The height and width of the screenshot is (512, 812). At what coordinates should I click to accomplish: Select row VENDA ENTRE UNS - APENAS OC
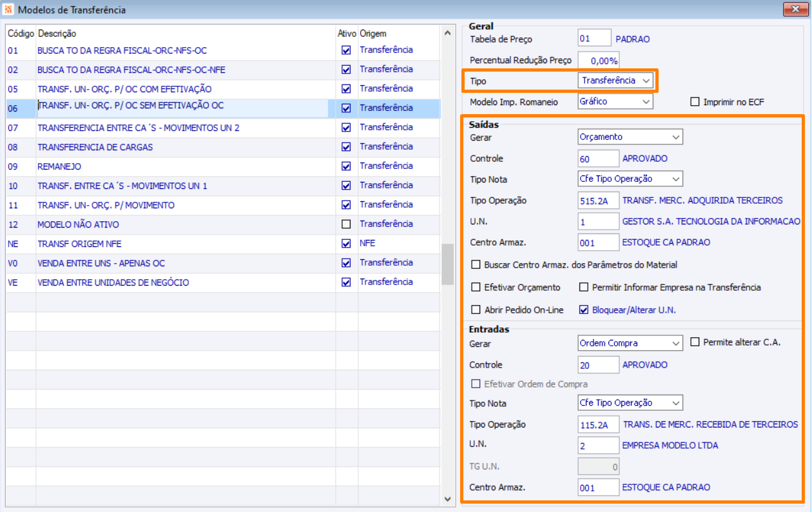click(x=224, y=263)
